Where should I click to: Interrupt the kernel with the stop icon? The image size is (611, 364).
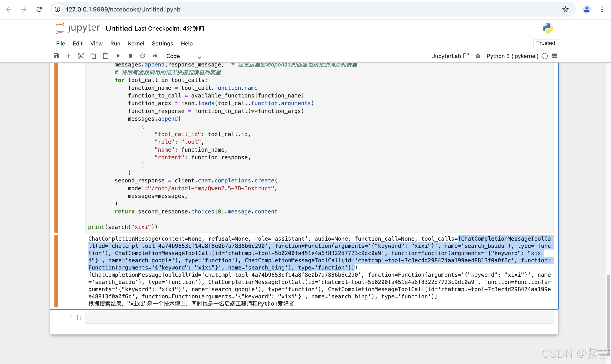coord(130,56)
